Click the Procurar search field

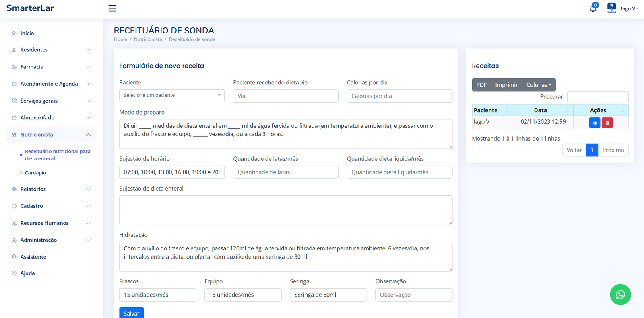click(597, 97)
